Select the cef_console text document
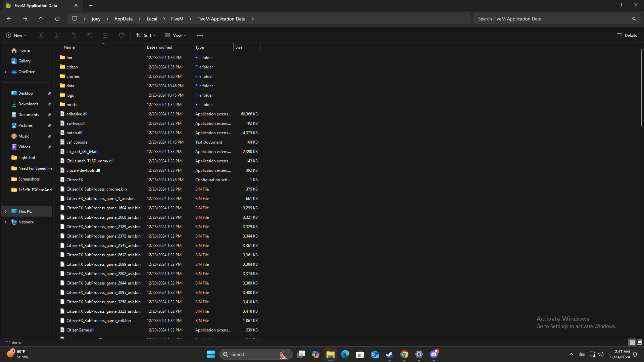 [x=77, y=142]
